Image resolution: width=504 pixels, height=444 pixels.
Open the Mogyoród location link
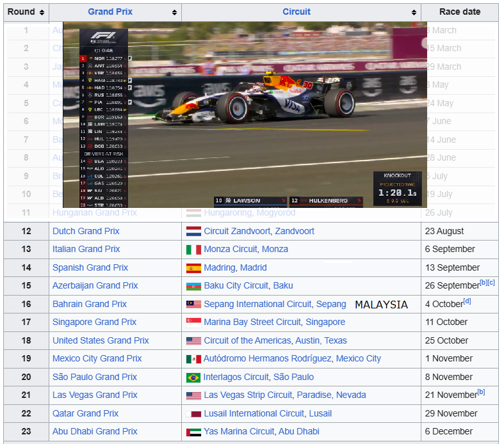[x=276, y=212]
